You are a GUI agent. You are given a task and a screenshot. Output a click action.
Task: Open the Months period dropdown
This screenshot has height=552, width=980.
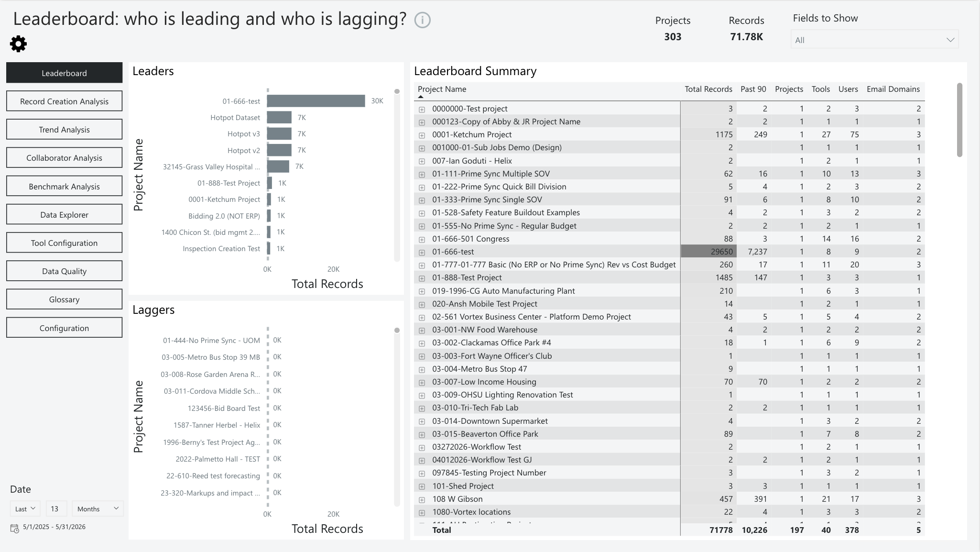pos(98,508)
